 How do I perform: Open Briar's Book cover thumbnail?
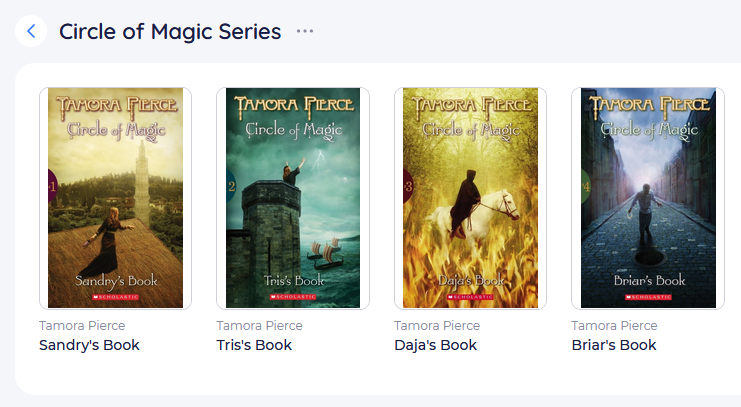tap(648, 198)
